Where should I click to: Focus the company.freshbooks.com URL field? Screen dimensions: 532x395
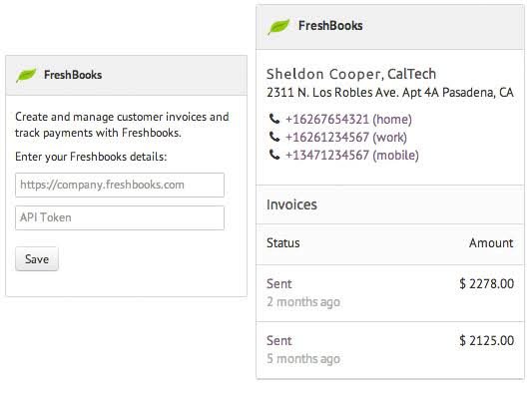pyautogui.click(x=120, y=186)
